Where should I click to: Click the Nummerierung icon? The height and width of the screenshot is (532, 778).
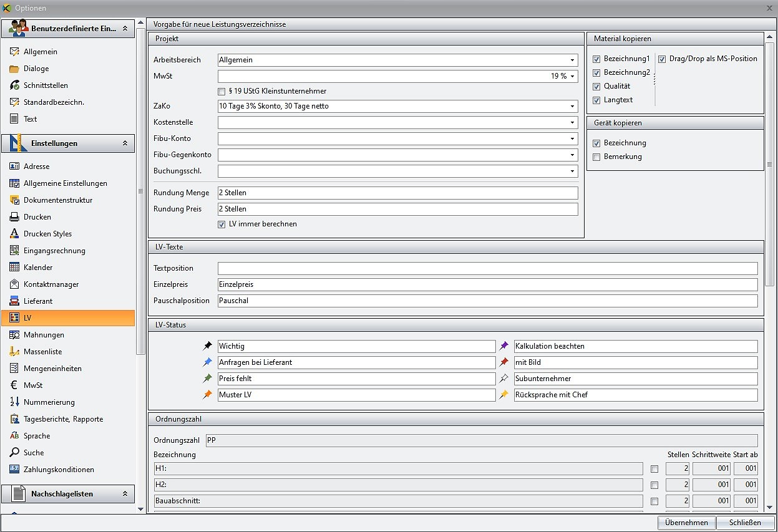point(14,402)
